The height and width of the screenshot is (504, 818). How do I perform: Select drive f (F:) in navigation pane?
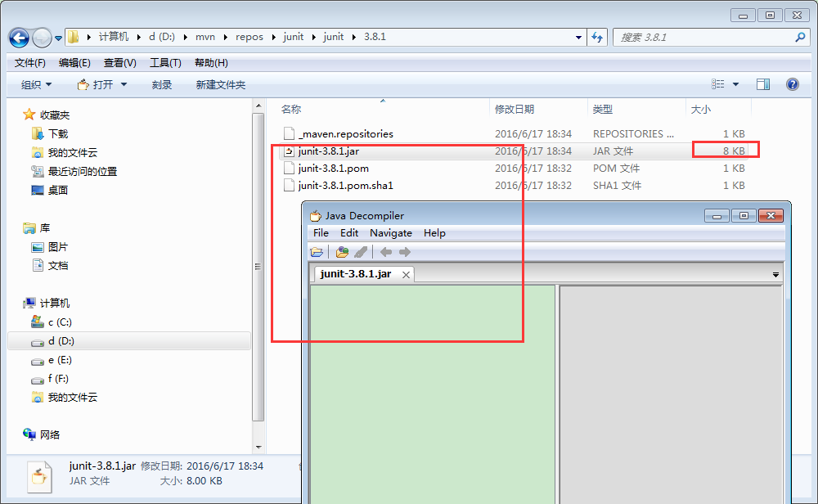(x=58, y=378)
